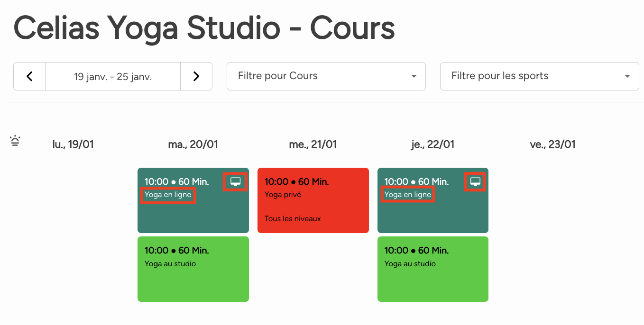Open the Filtre pour Cours dropdown

(x=326, y=76)
